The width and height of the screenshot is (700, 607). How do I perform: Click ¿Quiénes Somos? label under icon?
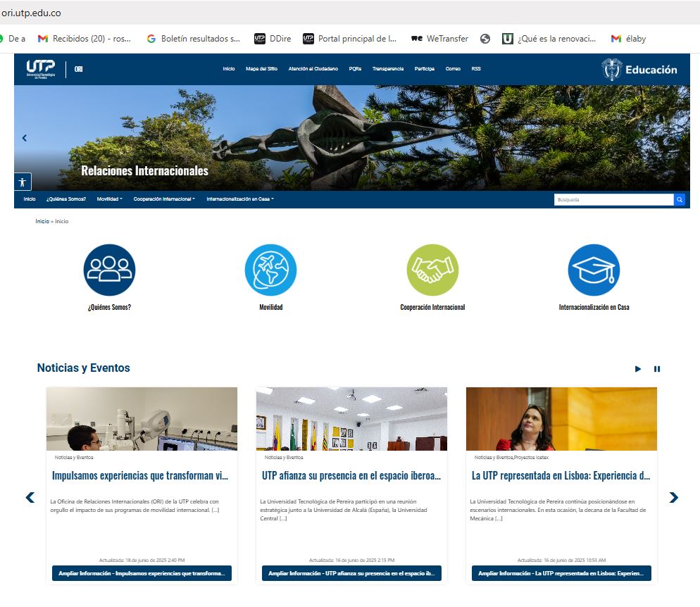coord(109,307)
